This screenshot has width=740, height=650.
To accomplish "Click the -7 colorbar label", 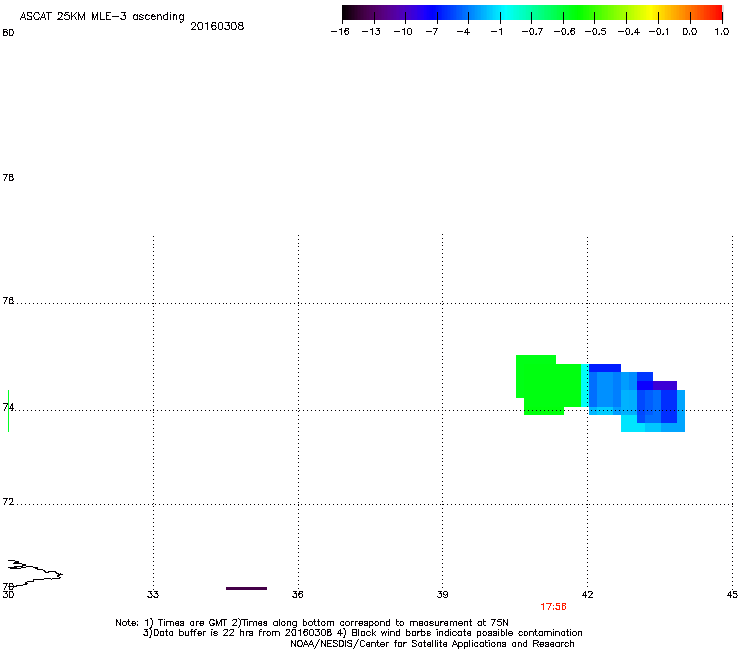I will pos(432,32).
